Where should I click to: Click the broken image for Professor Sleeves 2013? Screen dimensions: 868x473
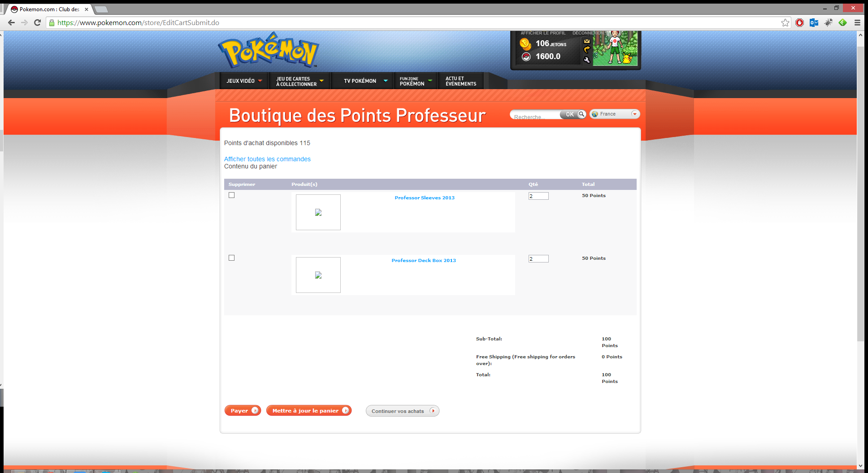[318, 212]
